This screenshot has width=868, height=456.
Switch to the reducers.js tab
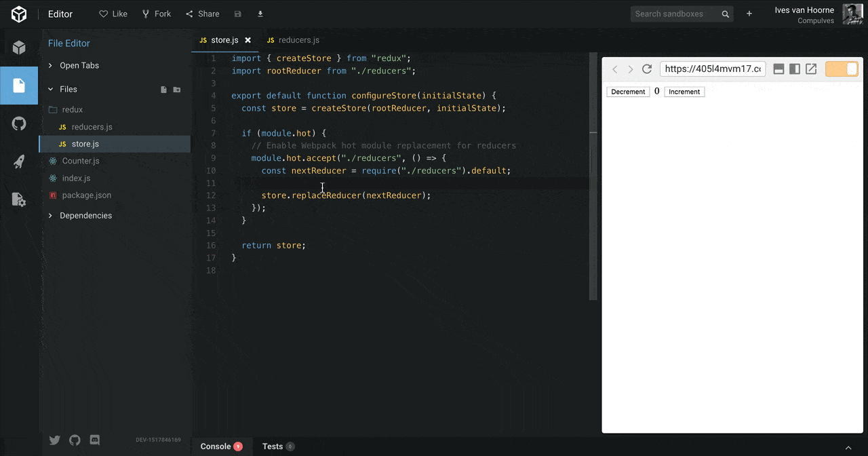click(x=298, y=40)
